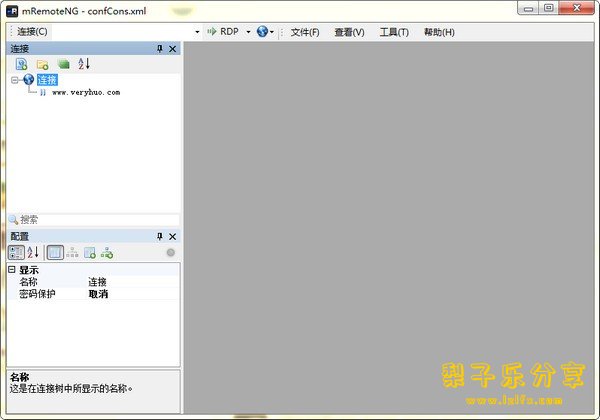Collapse the 连接 root tree node
Screen dimensions: 600x420
[15, 80]
